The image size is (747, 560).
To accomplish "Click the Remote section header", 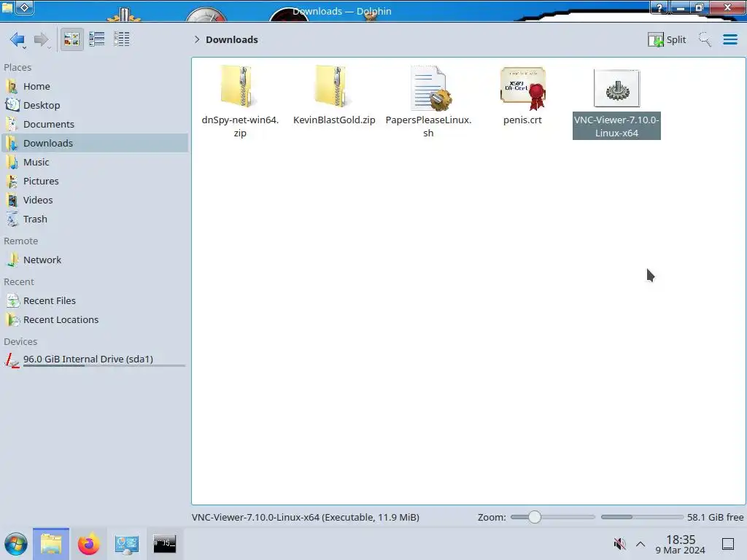I will (21, 241).
